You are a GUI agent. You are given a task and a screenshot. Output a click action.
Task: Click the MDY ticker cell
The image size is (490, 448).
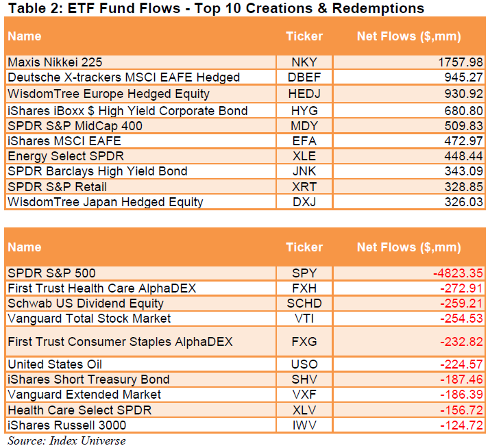pos(304,126)
